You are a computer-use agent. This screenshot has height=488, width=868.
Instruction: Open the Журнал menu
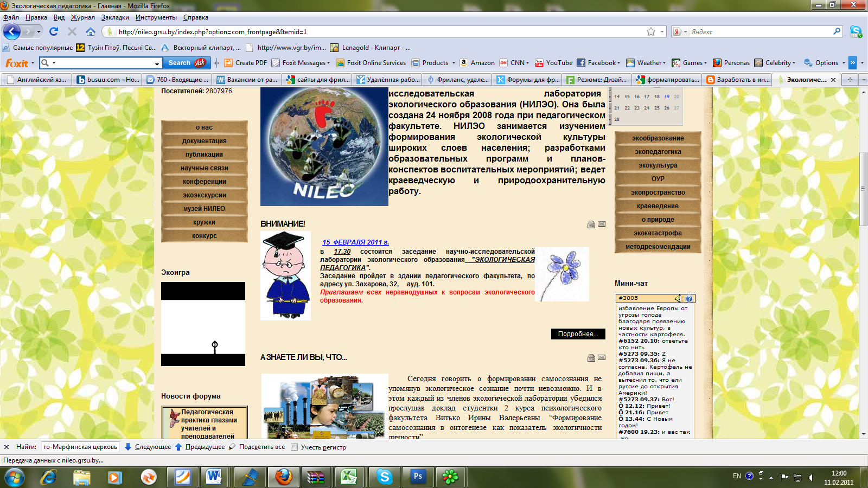(x=82, y=17)
